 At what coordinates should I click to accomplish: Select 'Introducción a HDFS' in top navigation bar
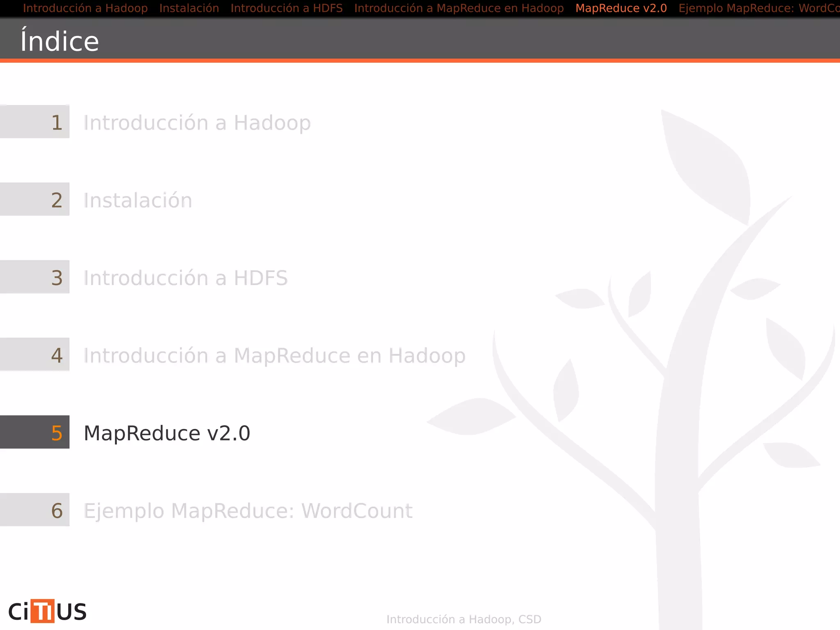point(287,8)
